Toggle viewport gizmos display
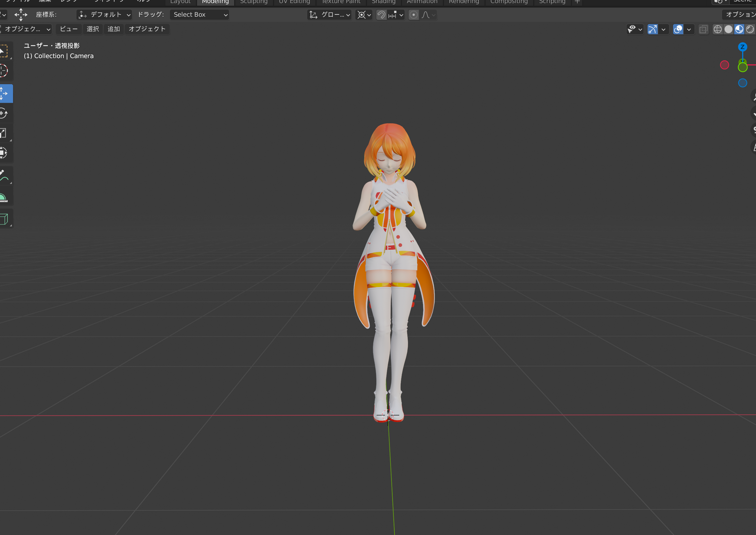This screenshot has height=535, width=756. tap(653, 29)
